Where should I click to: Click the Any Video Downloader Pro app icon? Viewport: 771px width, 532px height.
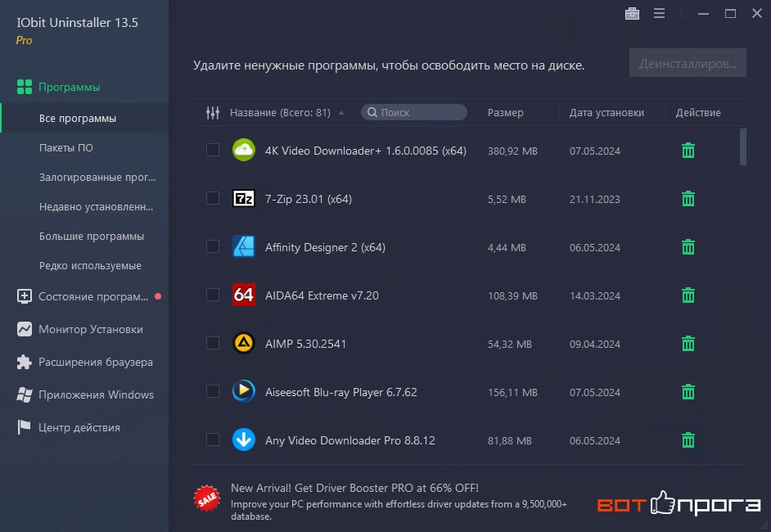point(243,440)
